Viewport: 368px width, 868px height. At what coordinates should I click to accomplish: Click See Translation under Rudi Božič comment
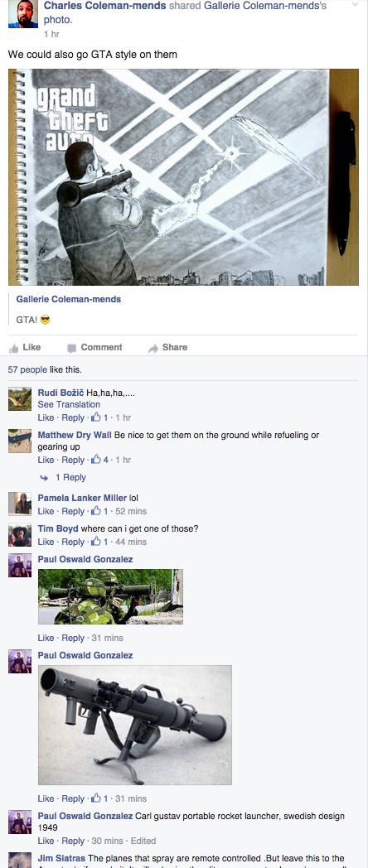pyautogui.click(x=69, y=405)
